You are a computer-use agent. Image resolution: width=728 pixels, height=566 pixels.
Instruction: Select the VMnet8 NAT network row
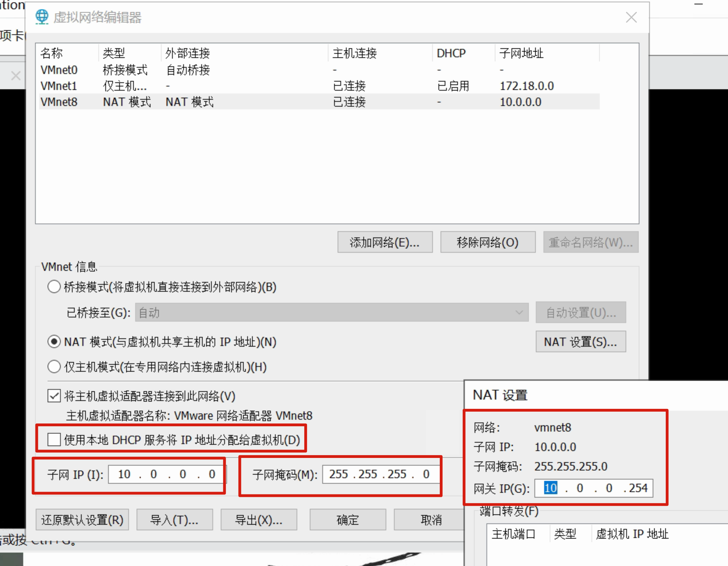tap(59, 102)
